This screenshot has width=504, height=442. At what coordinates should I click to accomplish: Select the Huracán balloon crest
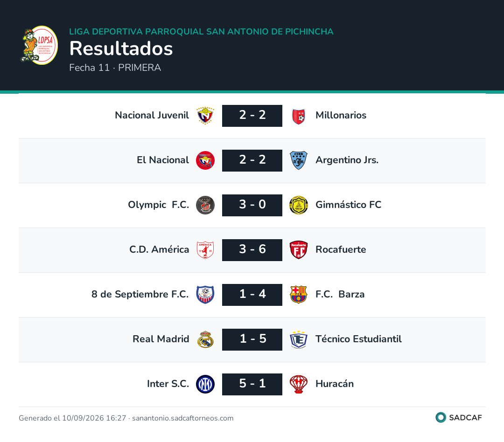299,384
